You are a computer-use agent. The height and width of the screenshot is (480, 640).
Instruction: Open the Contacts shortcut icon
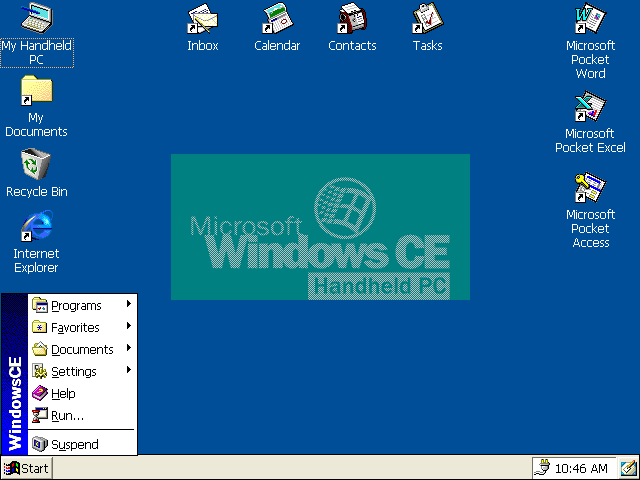coord(352,19)
